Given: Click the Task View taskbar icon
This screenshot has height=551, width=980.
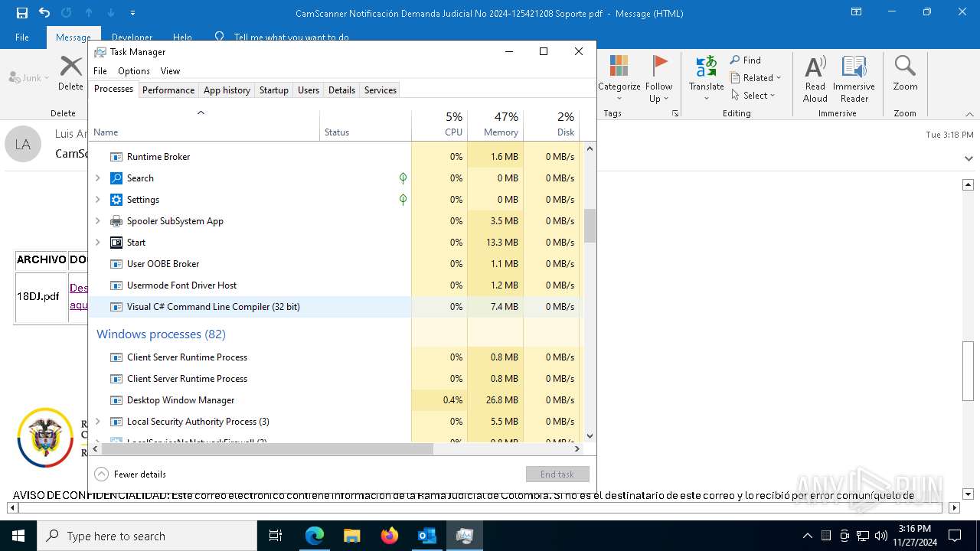Looking at the screenshot, I should [x=276, y=536].
